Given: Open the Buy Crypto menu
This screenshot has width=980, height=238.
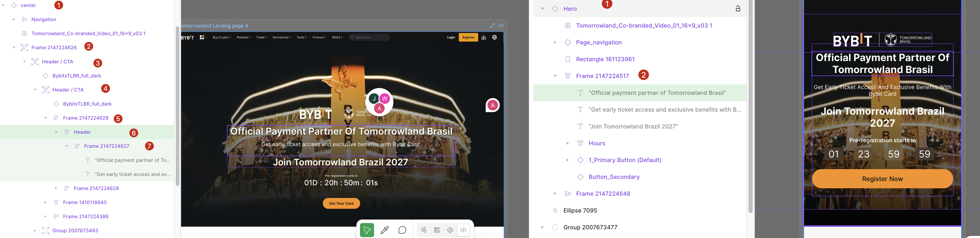Looking at the screenshot, I should tap(221, 37).
